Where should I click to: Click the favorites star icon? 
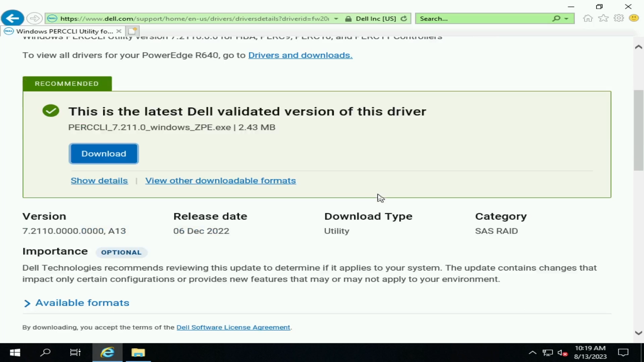[x=603, y=18]
